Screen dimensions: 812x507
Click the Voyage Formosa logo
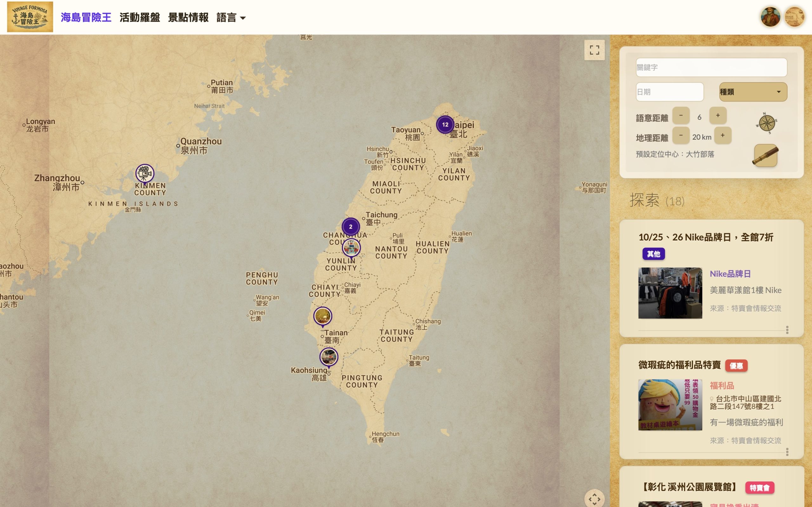pos(30,17)
